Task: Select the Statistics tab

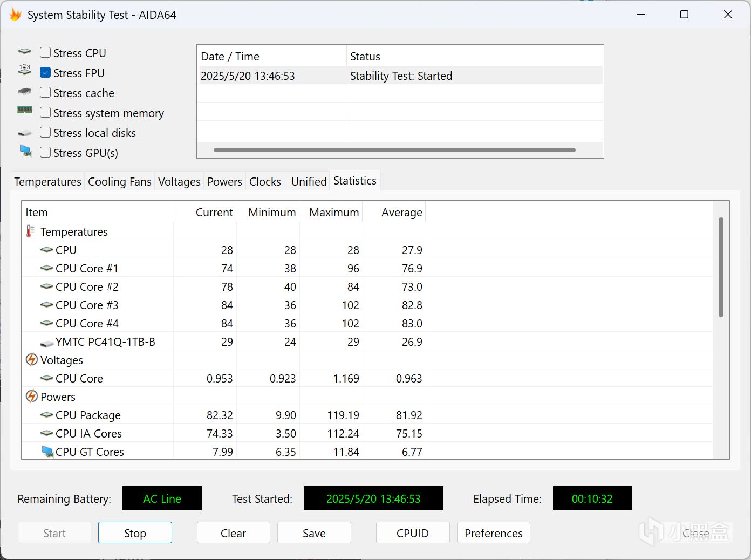Action: tap(354, 181)
